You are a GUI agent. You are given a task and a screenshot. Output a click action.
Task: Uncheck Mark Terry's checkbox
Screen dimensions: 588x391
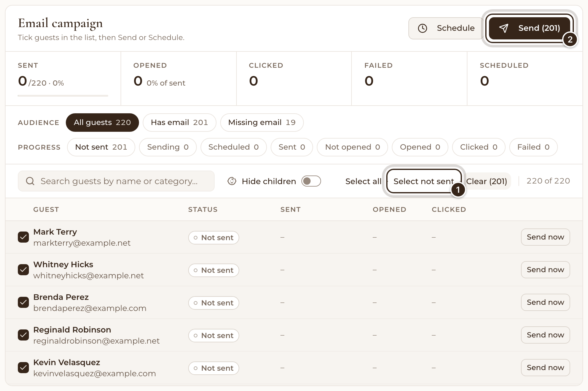[23, 237]
